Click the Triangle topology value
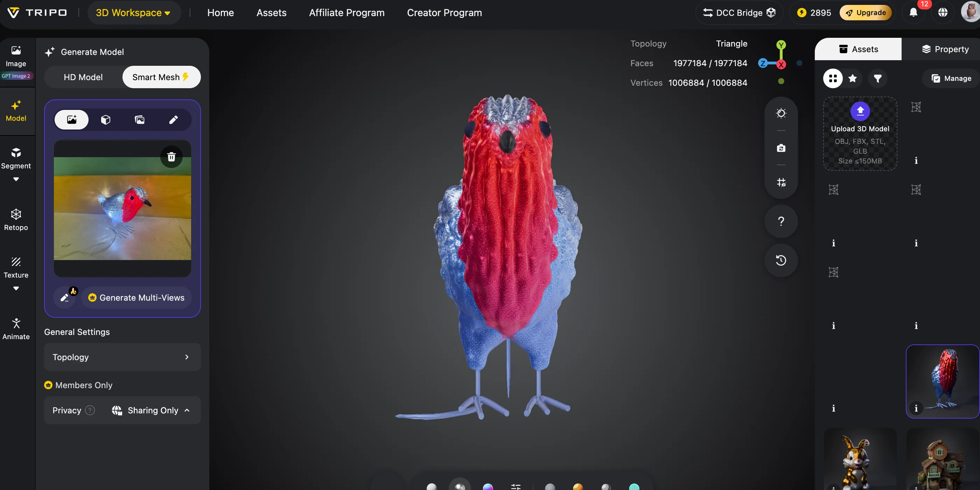The height and width of the screenshot is (490, 980). [731, 43]
